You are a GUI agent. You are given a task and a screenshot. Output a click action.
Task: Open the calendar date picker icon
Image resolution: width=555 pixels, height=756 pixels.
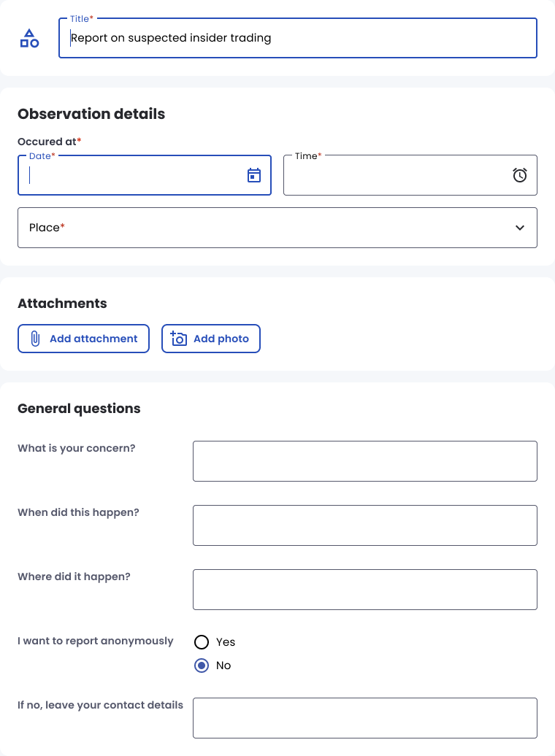click(x=254, y=175)
